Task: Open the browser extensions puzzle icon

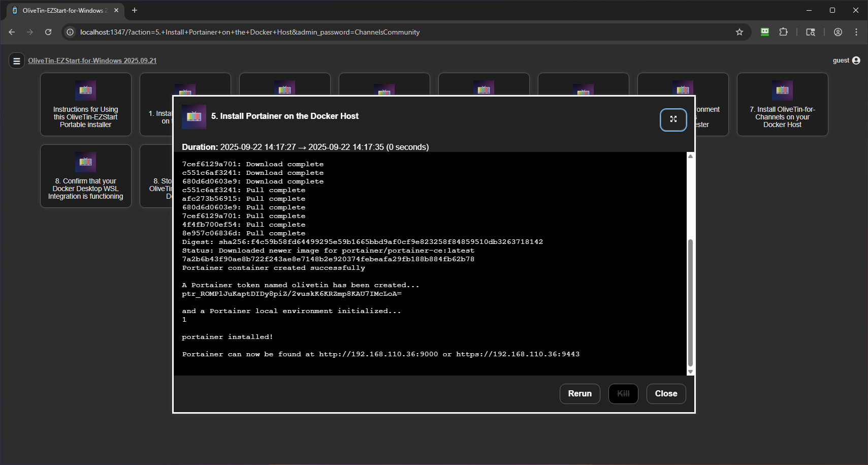Action: [x=783, y=32]
